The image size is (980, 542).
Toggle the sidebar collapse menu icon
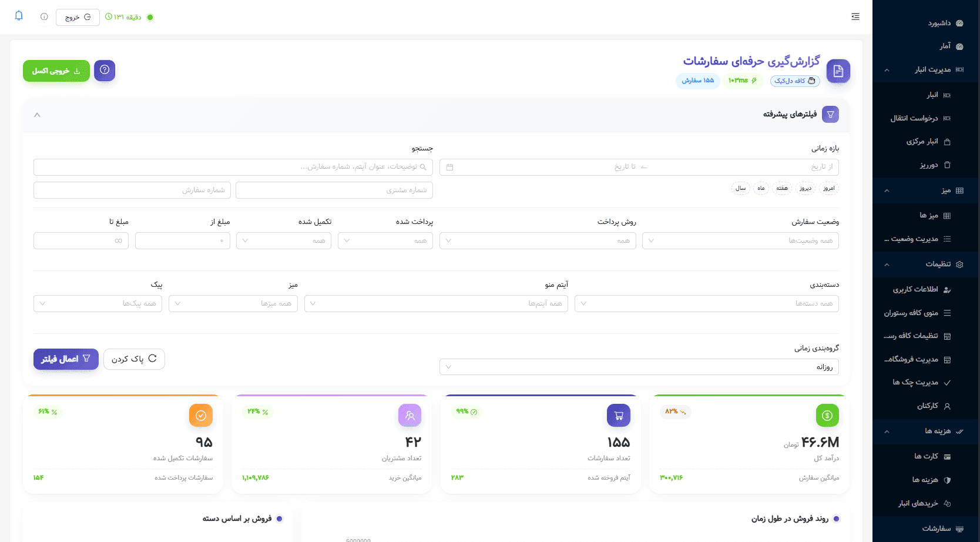tap(855, 17)
